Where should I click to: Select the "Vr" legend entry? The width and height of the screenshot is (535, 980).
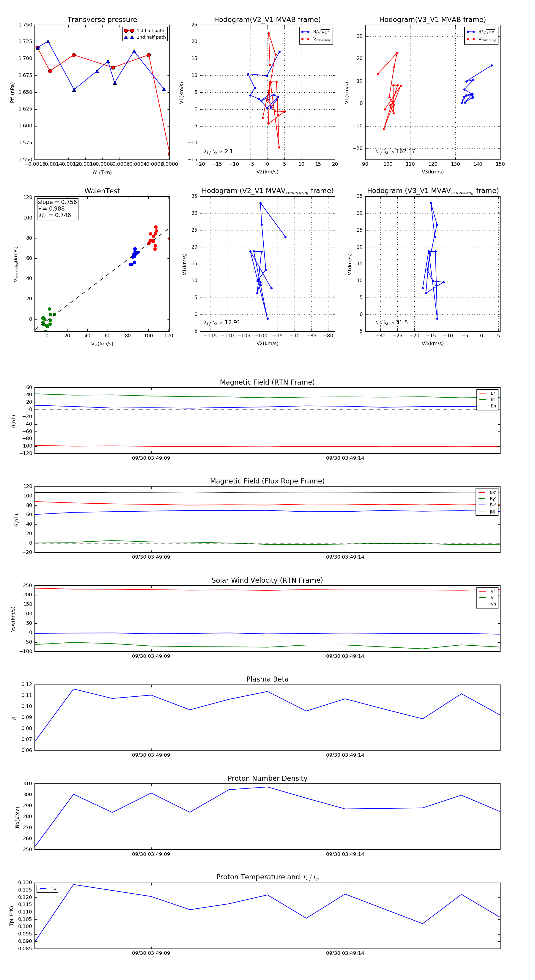[488, 591]
